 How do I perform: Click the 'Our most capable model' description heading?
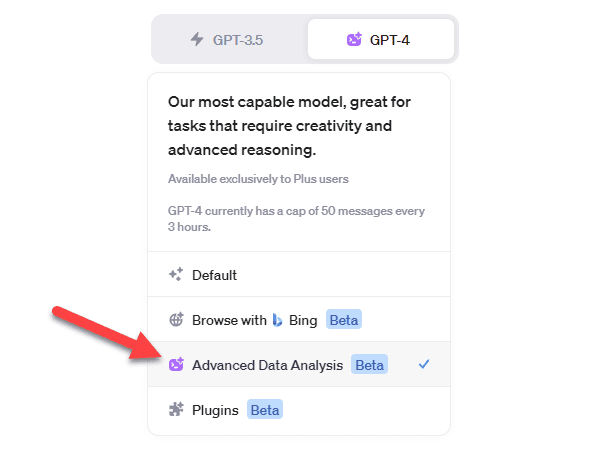tap(289, 126)
